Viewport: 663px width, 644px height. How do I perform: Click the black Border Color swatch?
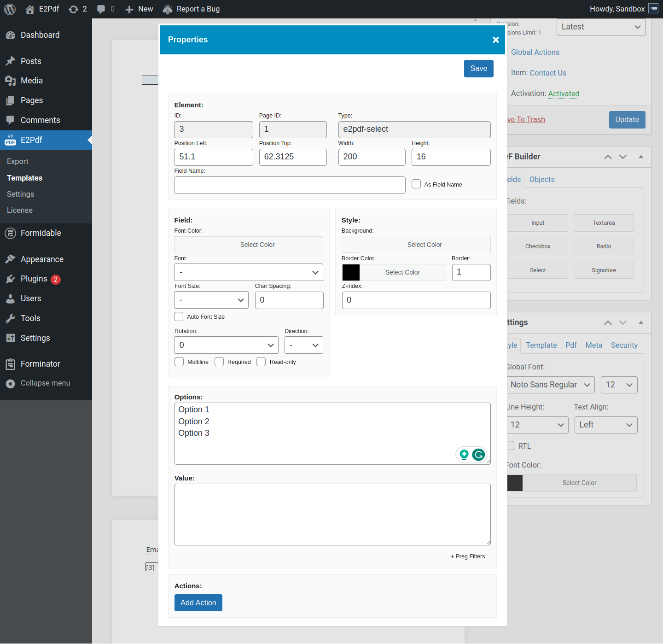[351, 272]
